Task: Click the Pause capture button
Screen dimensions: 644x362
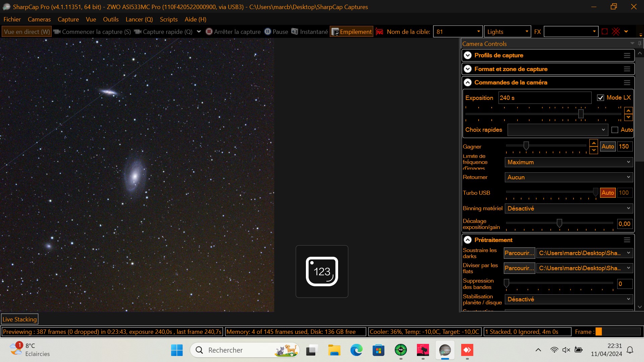Action: [276, 32]
